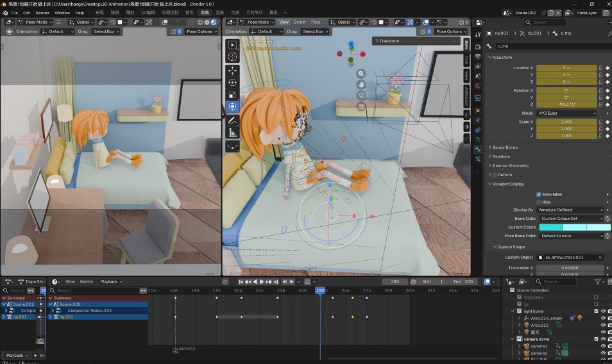
Task: Jump to the last frame in timeline
Action: 276,282
